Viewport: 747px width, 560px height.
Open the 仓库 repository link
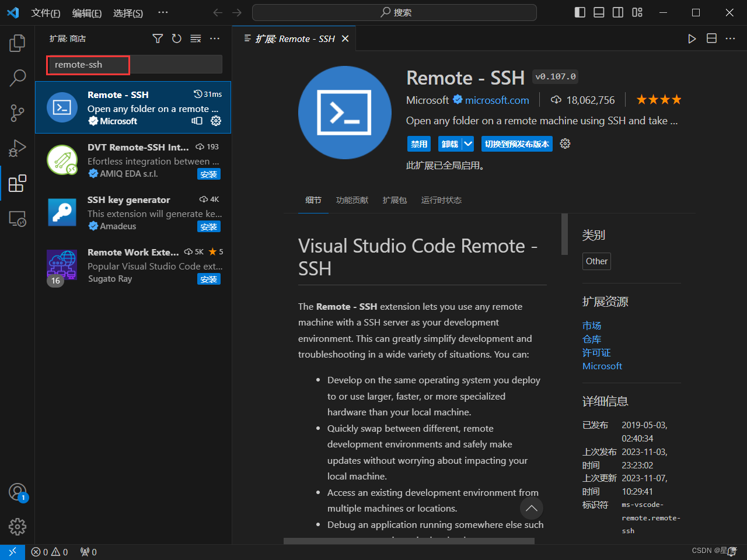click(592, 339)
